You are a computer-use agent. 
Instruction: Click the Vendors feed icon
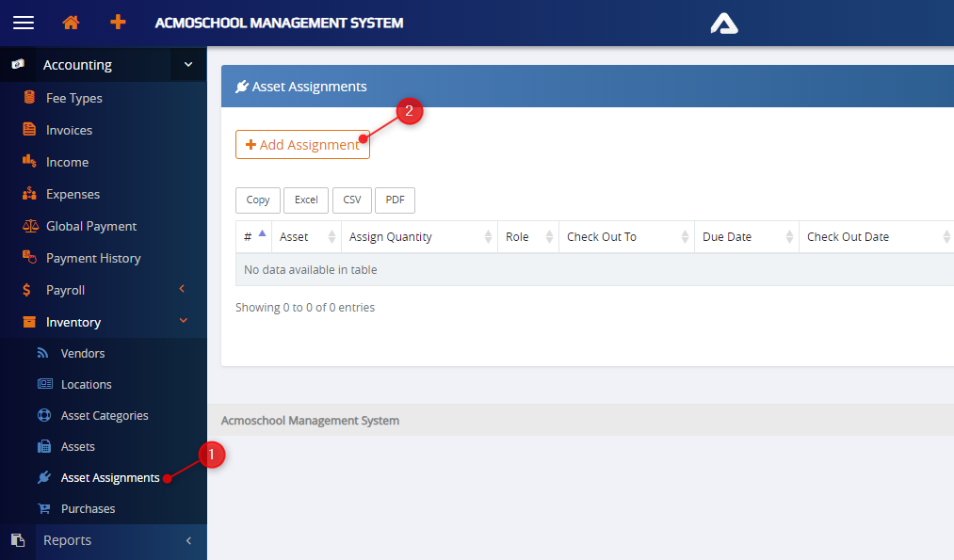coord(43,353)
